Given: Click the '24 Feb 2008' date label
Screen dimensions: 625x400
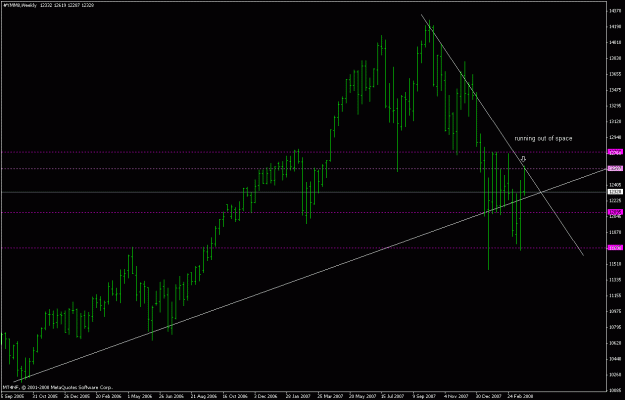Looking at the screenshot, I should [519, 397].
